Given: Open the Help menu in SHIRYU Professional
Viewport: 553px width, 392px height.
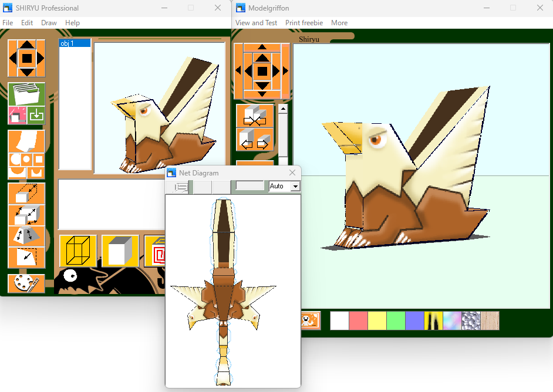Looking at the screenshot, I should point(72,22).
